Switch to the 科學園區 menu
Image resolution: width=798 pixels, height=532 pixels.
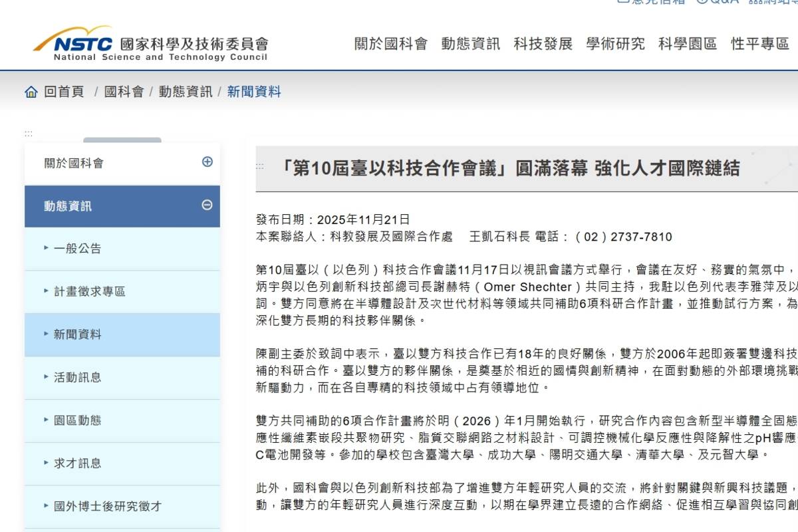click(x=688, y=44)
